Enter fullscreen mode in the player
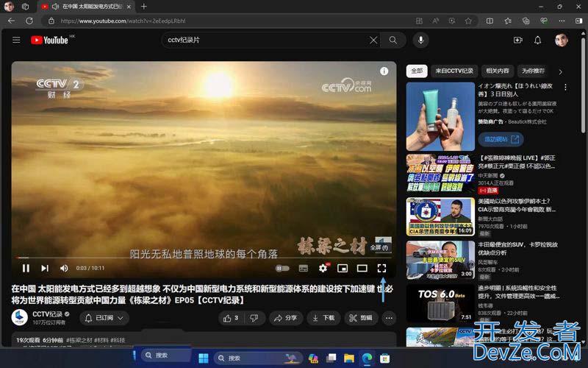 (381, 268)
